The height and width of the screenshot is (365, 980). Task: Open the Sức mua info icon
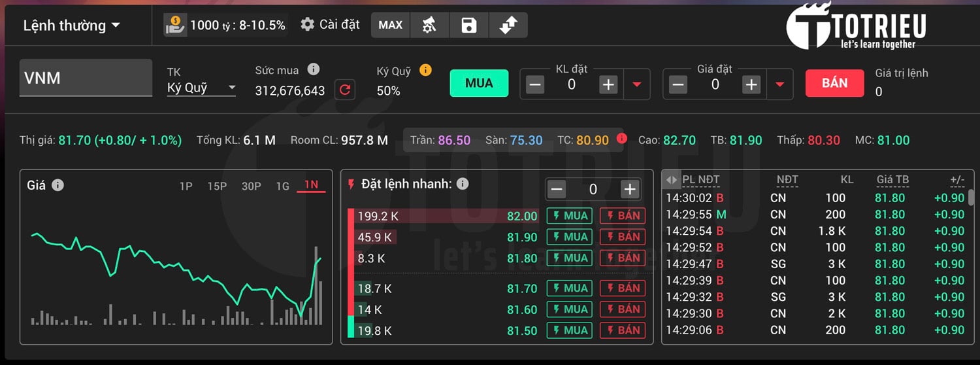(313, 69)
